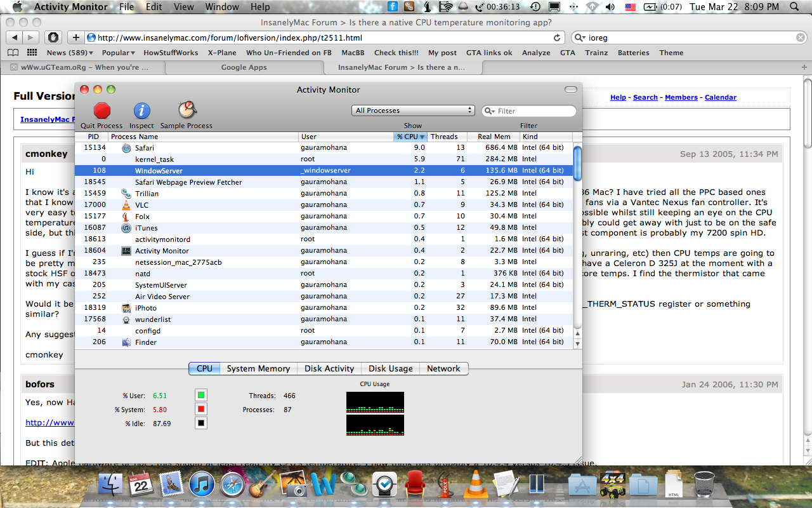Open iCal calendar from the Dock
This screenshot has width=812, height=508.
(x=141, y=485)
